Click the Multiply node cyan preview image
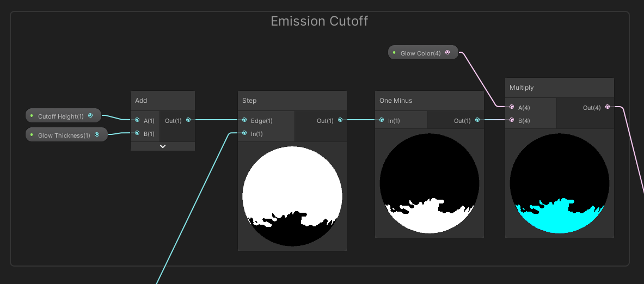This screenshot has height=284, width=644. pyautogui.click(x=559, y=182)
